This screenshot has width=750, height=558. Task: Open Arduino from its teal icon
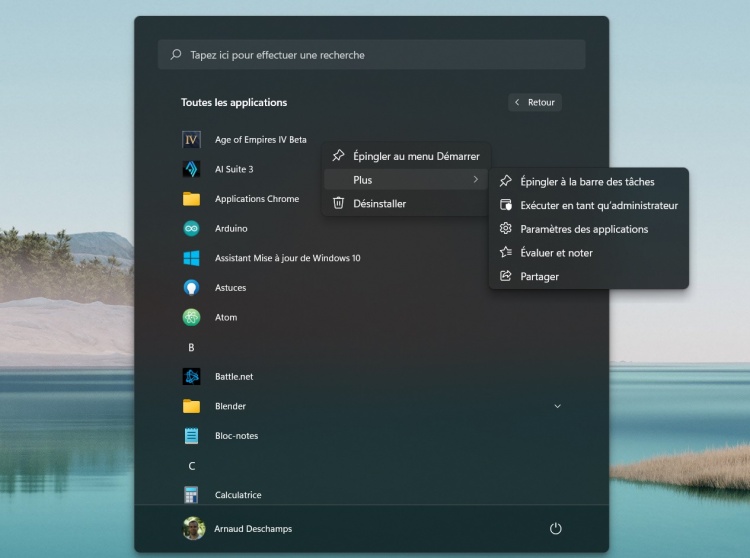click(x=191, y=229)
